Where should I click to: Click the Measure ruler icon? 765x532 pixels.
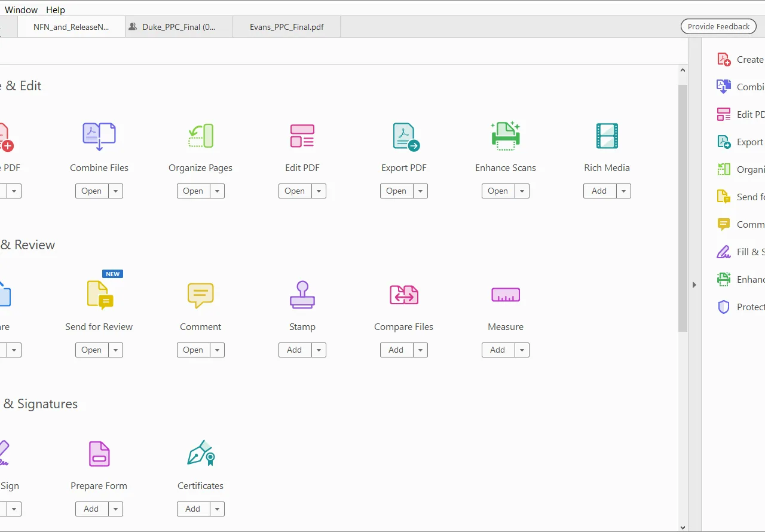point(506,295)
